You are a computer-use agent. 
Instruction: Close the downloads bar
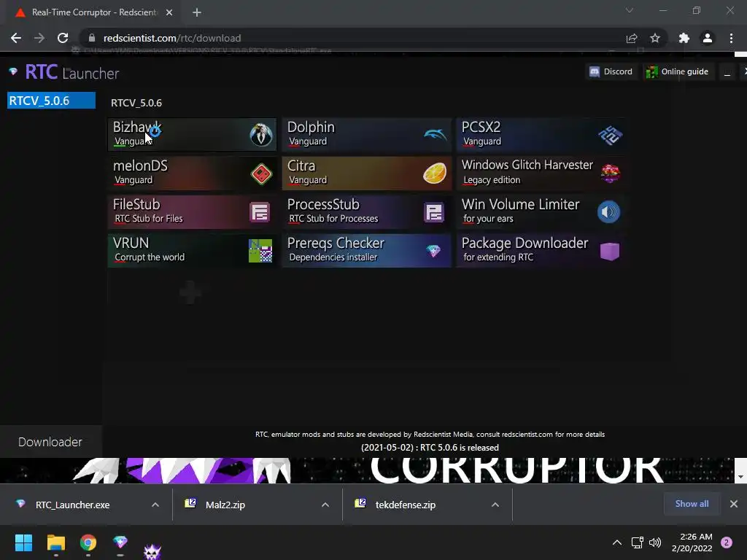(734, 504)
